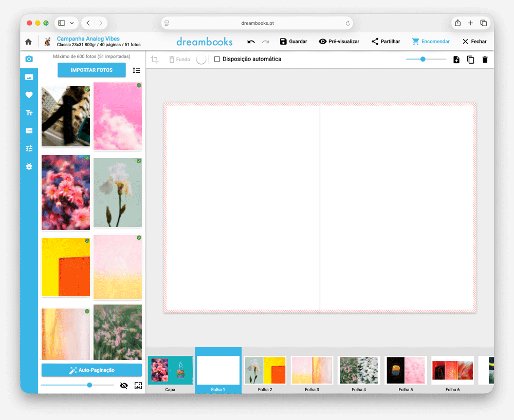
Task: Delete page with trash icon
Action: pyautogui.click(x=485, y=60)
